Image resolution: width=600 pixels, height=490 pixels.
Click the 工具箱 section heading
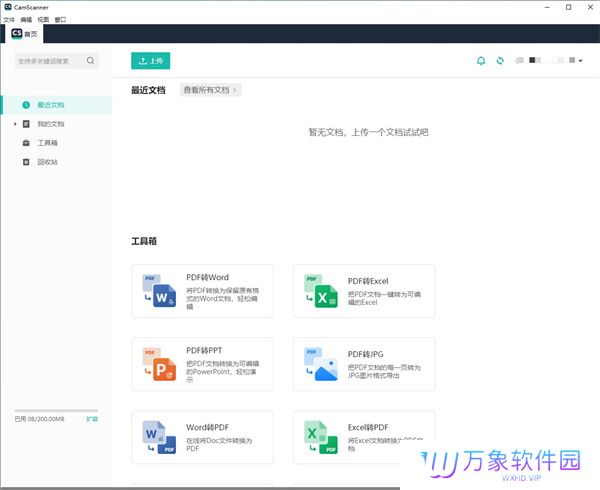144,241
